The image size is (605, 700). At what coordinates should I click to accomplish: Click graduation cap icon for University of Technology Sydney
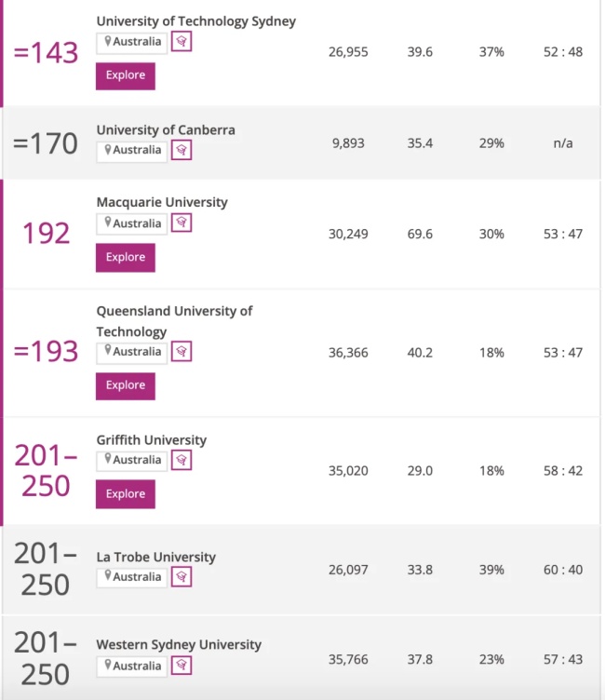point(181,42)
